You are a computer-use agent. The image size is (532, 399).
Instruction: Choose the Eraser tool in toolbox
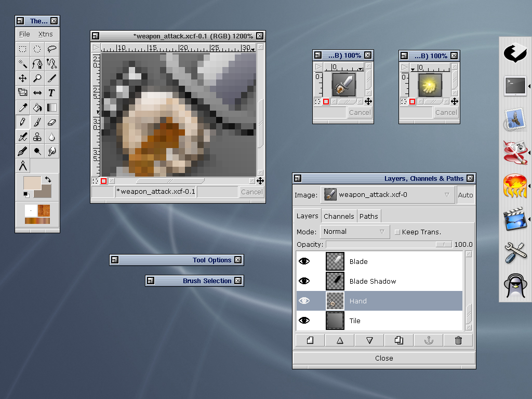(x=51, y=123)
